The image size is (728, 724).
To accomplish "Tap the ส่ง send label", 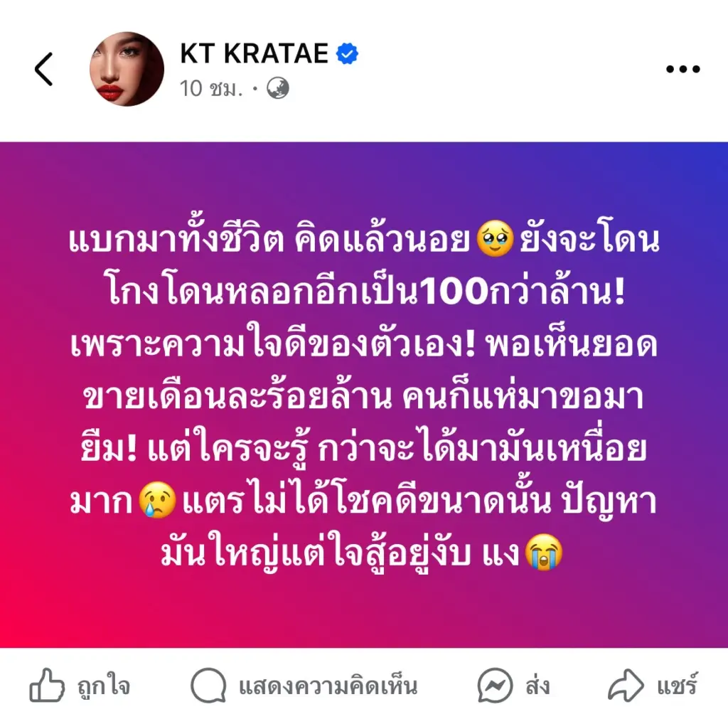I will click(x=537, y=686).
